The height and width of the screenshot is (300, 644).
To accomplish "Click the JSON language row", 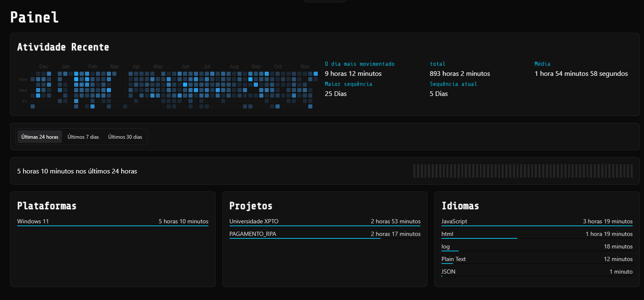I will point(537,272).
